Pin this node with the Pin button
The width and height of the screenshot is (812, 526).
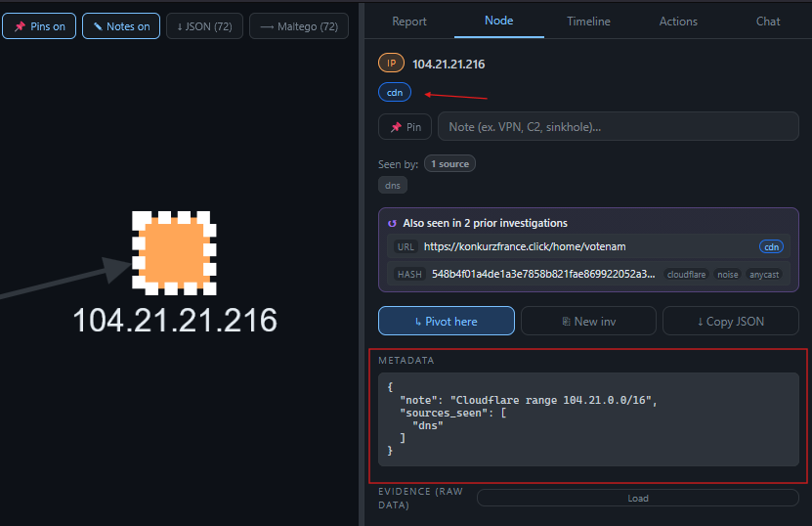click(405, 127)
